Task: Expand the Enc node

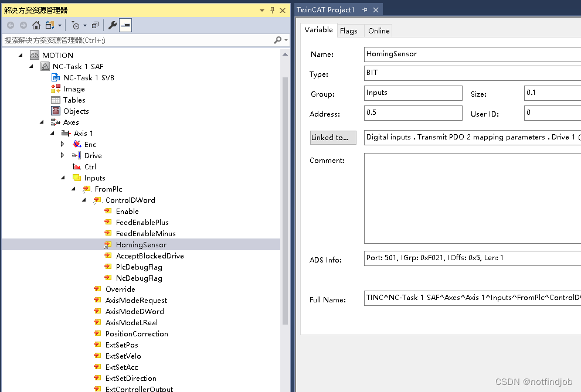Action: [62, 144]
